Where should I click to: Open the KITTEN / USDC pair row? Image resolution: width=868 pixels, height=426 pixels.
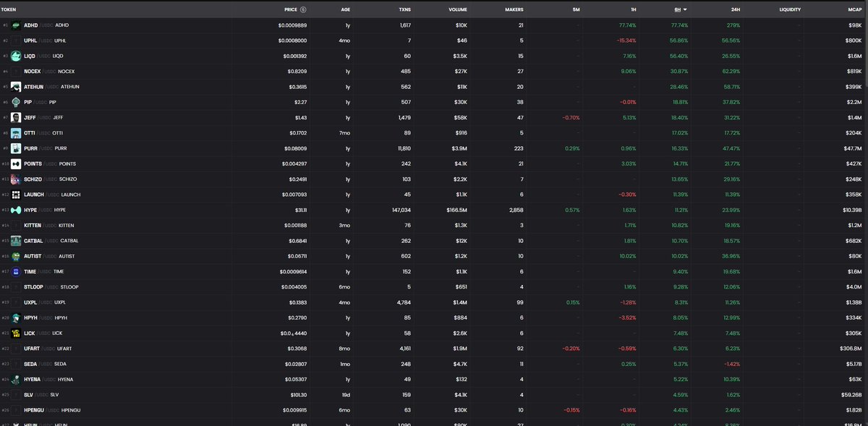(434, 225)
